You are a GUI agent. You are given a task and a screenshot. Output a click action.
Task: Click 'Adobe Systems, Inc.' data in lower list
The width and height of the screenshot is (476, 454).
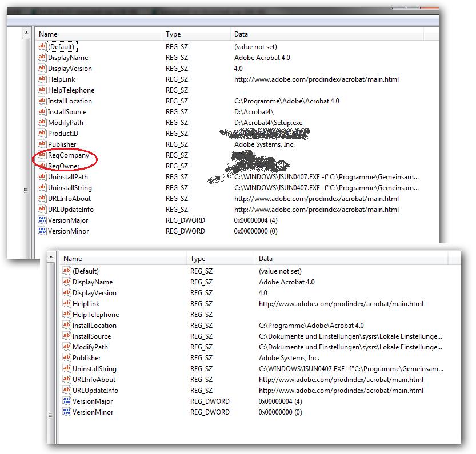point(289,358)
